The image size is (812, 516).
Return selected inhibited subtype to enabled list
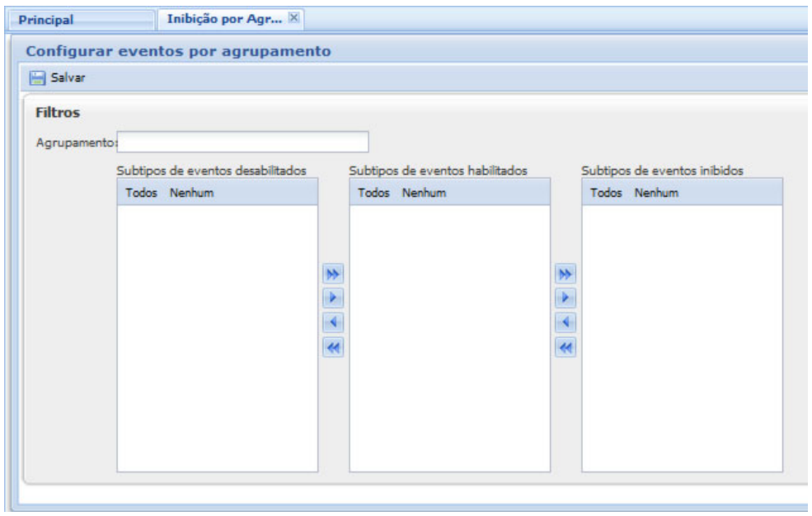click(x=566, y=322)
